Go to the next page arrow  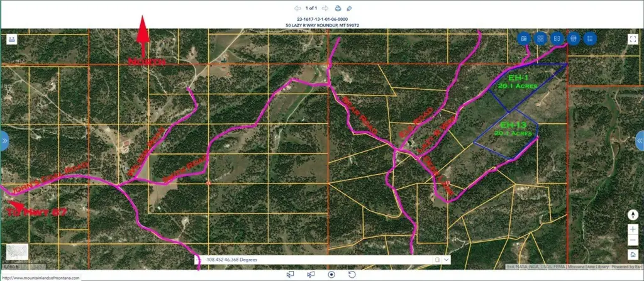(325, 8)
